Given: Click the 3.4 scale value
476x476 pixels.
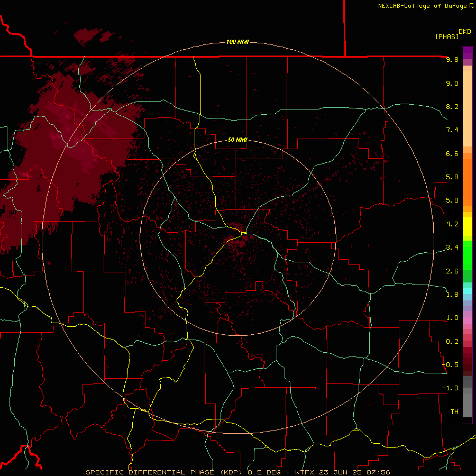Looking at the screenshot, I should tap(452, 248).
